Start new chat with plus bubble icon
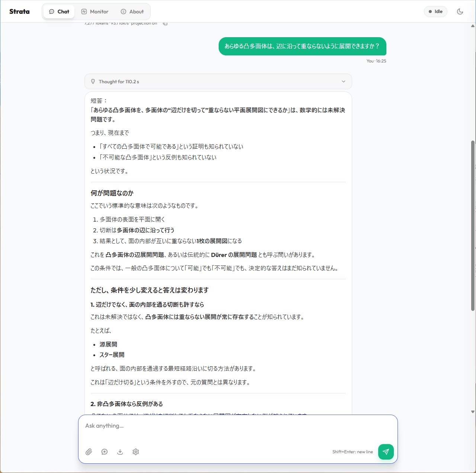The image size is (476, 473). pos(104,452)
